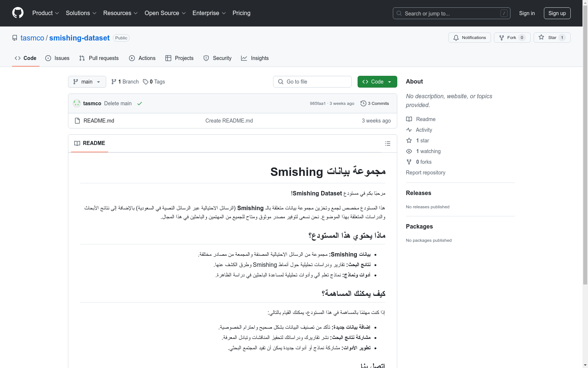Viewport: 588px width, 368px height.
Task: Click the Report repository link
Action: click(426, 173)
